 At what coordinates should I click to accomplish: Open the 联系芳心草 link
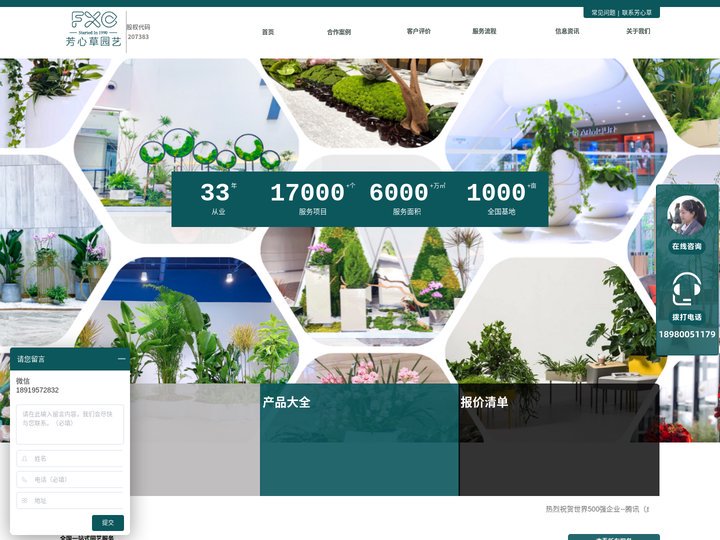pyautogui.click(x=637, y=12)
